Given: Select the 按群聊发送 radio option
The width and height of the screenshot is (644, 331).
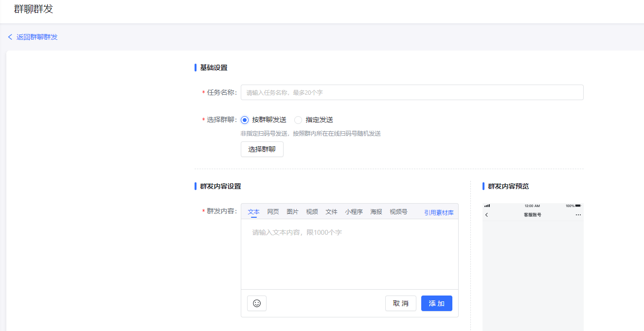Looking at the screenshot, I should [245, 120].
